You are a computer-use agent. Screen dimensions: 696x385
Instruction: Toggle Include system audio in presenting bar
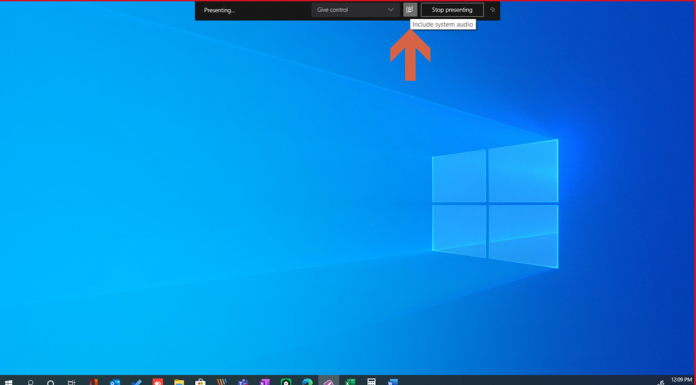pos(410,10)
